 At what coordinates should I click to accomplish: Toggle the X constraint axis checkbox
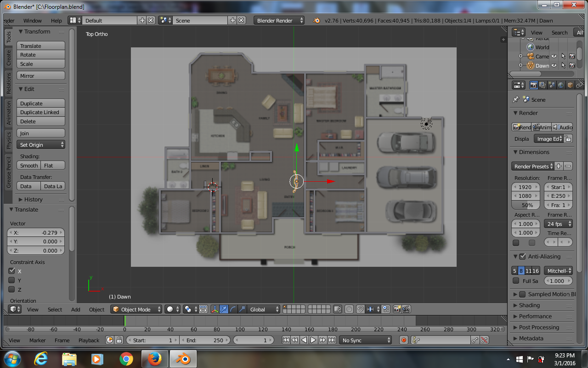(12, 271)
